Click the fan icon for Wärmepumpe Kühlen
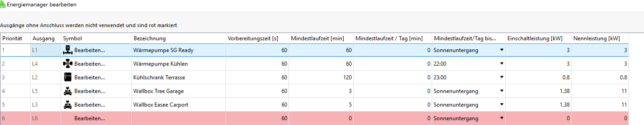Viewport: 644px width, 125px height. (x=68, y=64)
